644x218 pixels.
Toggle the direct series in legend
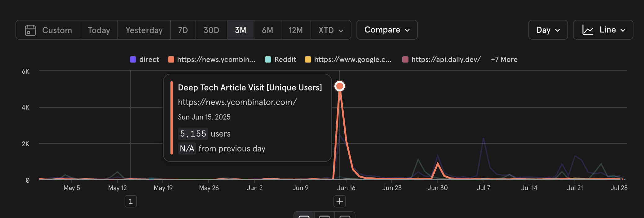[x=144, y=59]
